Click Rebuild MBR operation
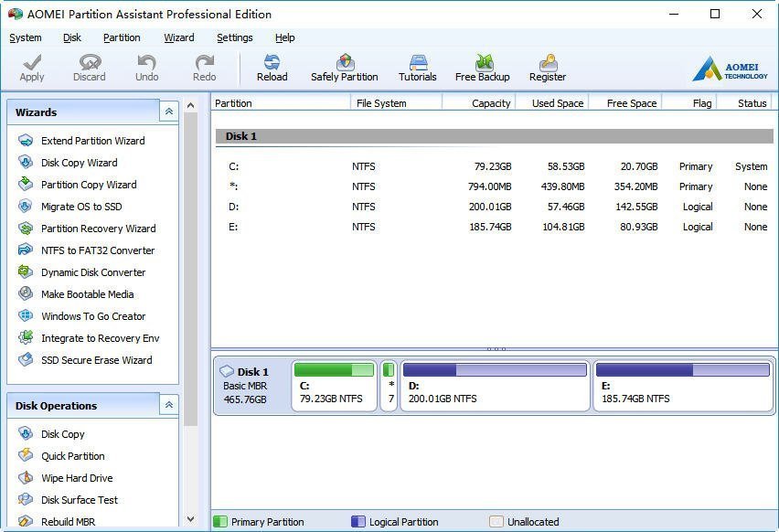Screen dimensions: 779x532 coord(68,522)
